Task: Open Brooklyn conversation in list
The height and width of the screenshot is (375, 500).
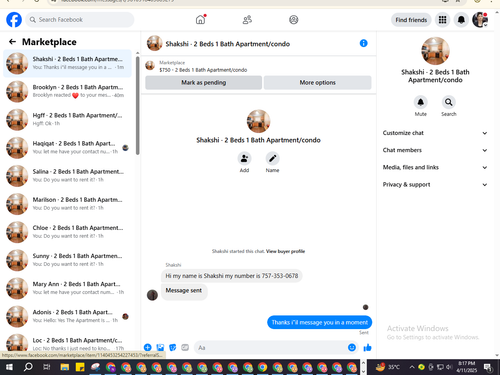Action: click(67, 91)
